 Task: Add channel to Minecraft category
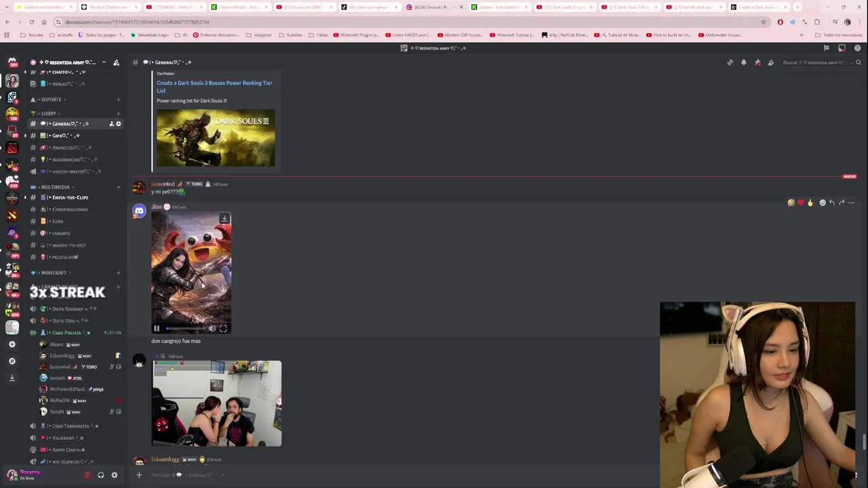[118, 272]
